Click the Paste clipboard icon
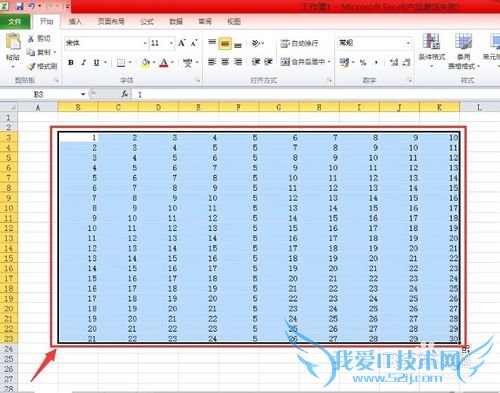500x393 pixels. pos(13,42)
